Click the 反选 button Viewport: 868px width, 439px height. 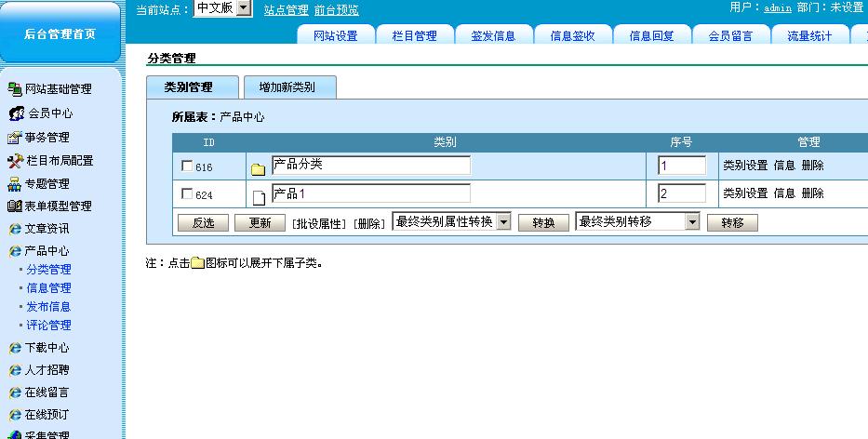[203, 223]
